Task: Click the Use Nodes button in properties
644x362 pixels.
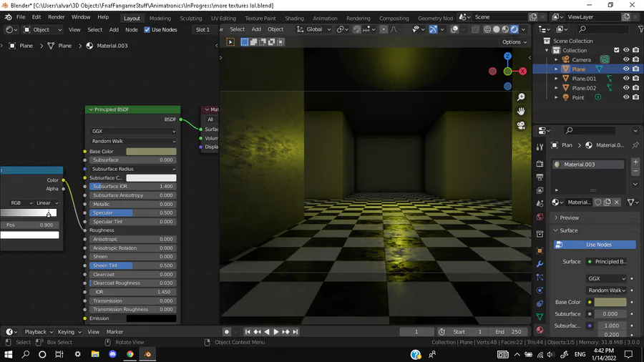Action: [x=595, y=245]
